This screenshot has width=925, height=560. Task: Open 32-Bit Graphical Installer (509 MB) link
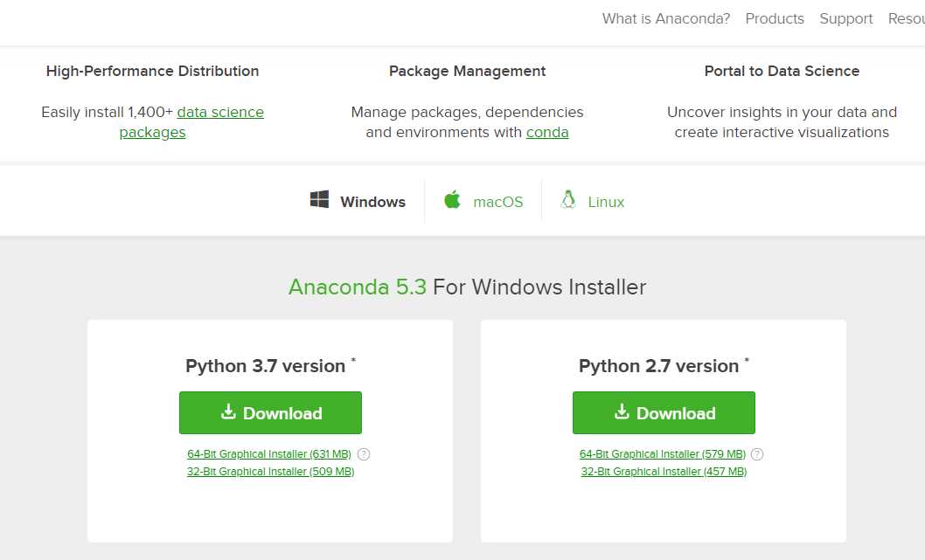coord(270,472)
